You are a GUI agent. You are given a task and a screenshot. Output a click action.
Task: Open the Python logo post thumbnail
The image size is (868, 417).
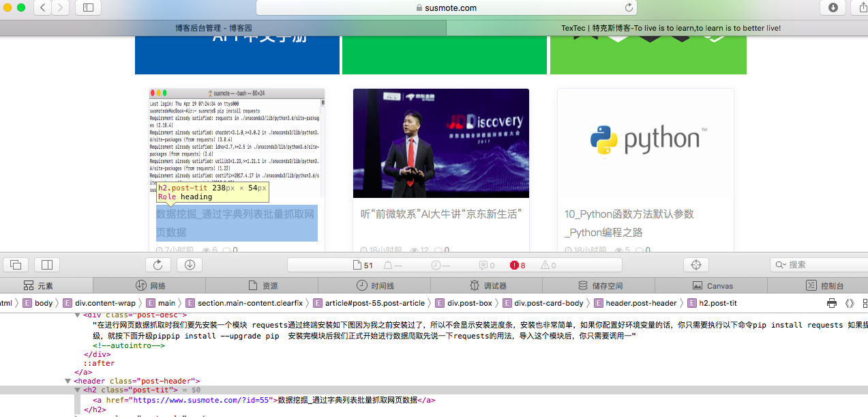[x=646, y=143]
